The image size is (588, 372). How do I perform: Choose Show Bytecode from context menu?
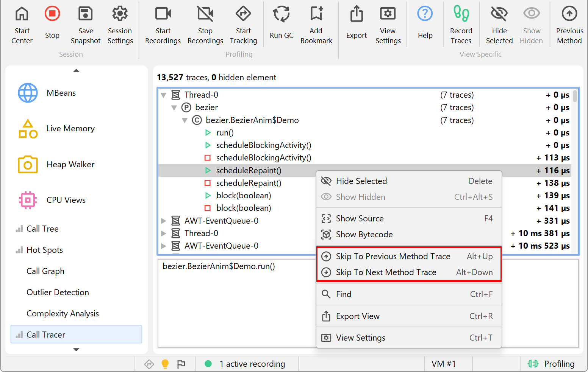point(364,235)
